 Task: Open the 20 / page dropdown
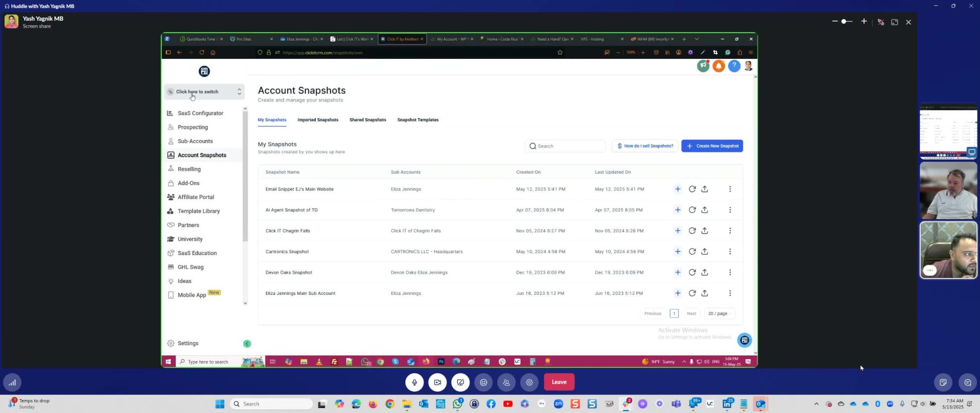tap(720, 314)
